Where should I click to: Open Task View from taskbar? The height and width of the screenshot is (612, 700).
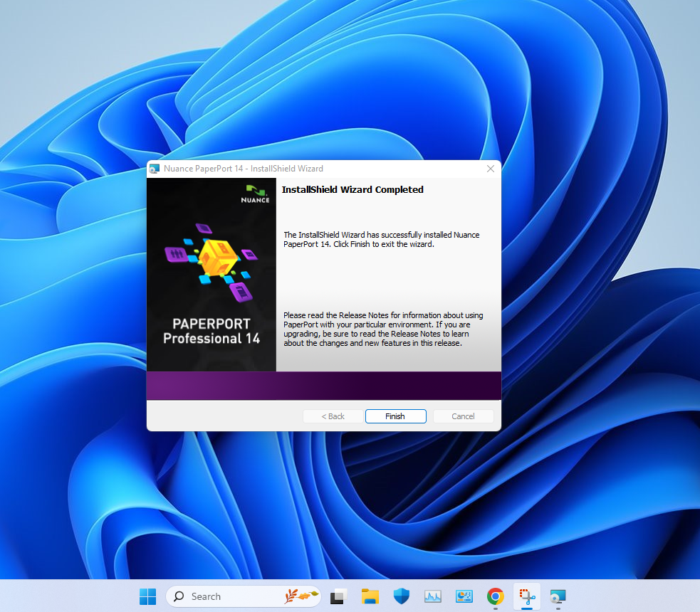pos(338,596)
